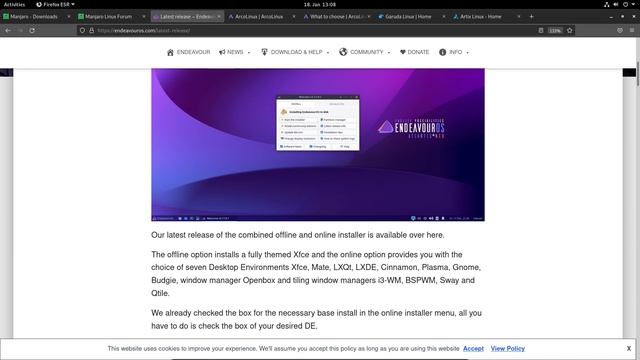Image resolution: width=640 pixels, height=360 pixels.
Task: Click the EndeavourOS desktop screenshot image
Action: click(318, 144)
